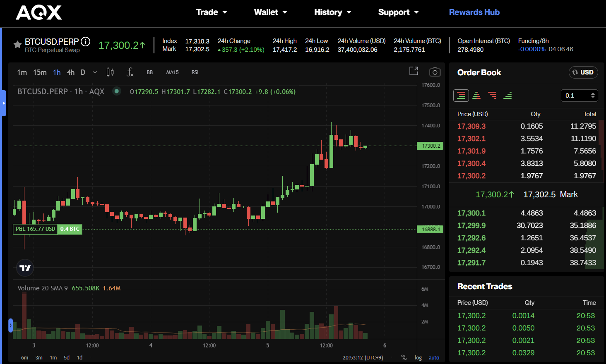Open the Wallet dropdown menu
This screenshot has width=606, height=364.
(271, 12)
